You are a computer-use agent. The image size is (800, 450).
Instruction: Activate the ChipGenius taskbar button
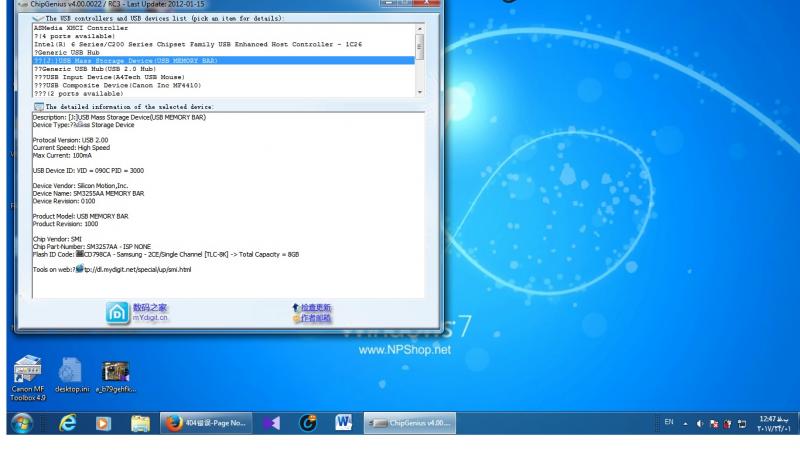tap(410, 423)
